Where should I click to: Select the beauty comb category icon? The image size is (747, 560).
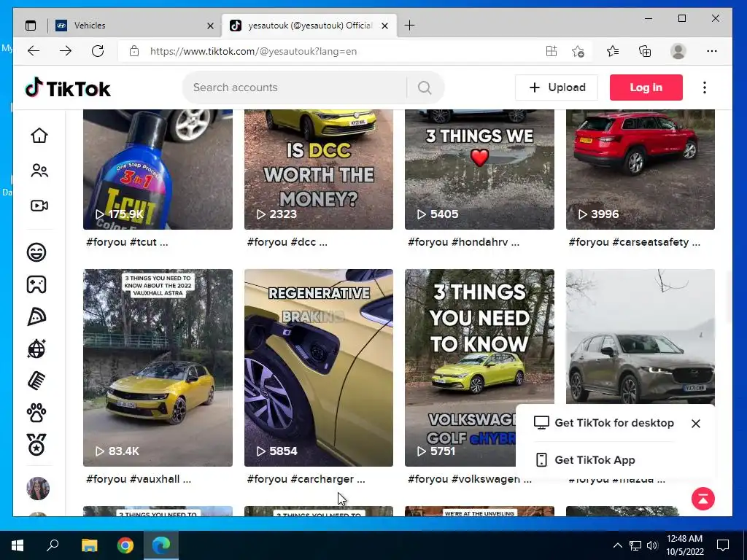click(x=36, y=381)
